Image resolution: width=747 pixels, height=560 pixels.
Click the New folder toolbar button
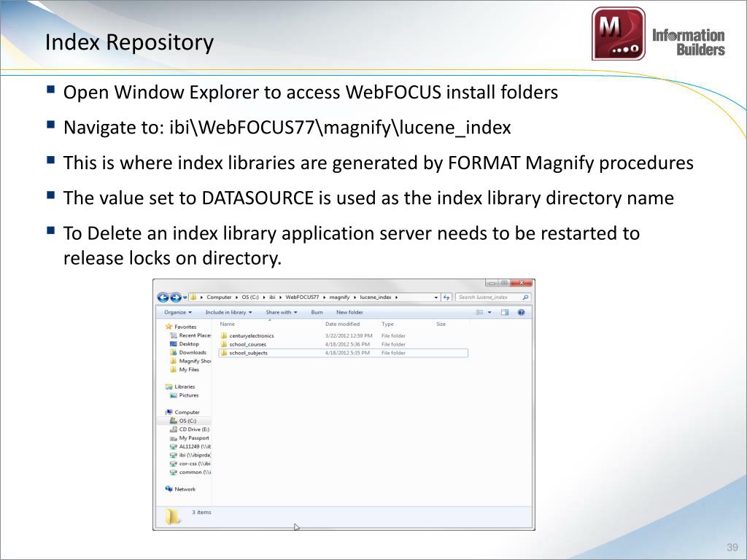[x=349, y=312]
